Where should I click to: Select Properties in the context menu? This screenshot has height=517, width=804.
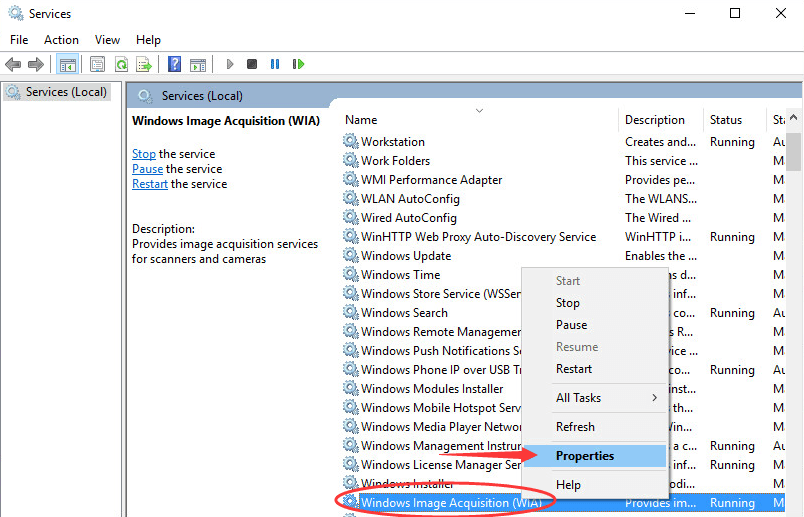(x=585, y=456)
